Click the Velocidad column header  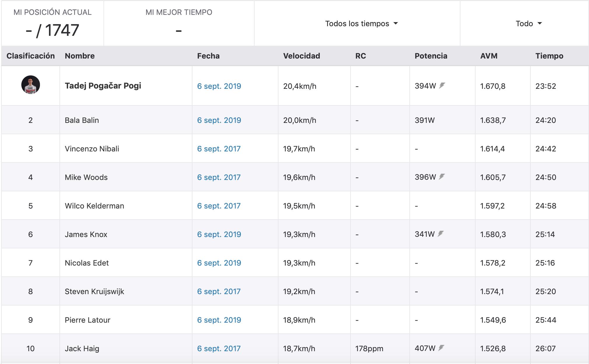click(301, 56)
